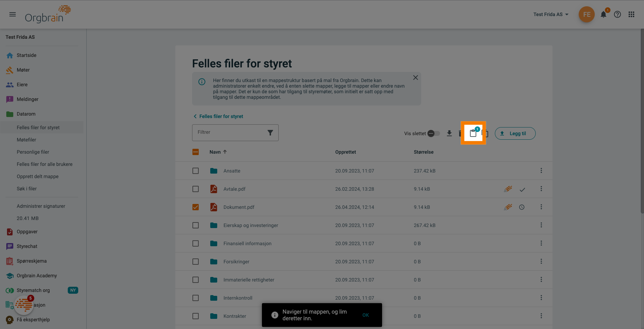The width and height of the screenshot is (644, 329).
Task: Click signature icon on Avtale.pdf row
Action: [508, 189]
